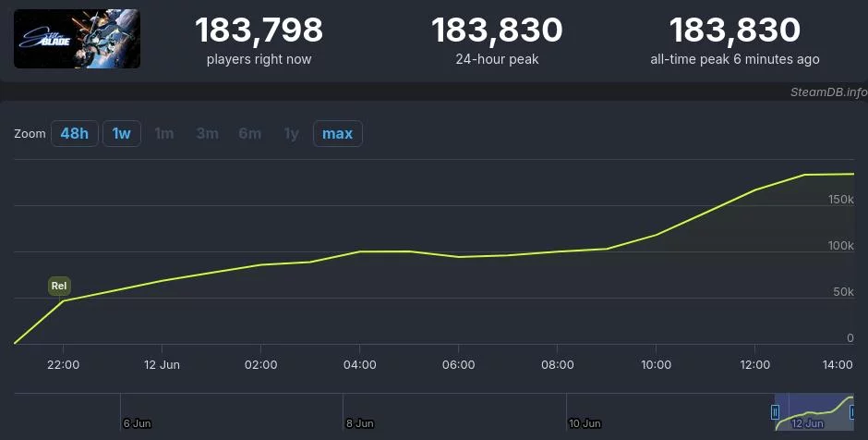The image size is (868, 440).
Task: Click the 8 Jun navigator date label
Action: click(360, 423)
